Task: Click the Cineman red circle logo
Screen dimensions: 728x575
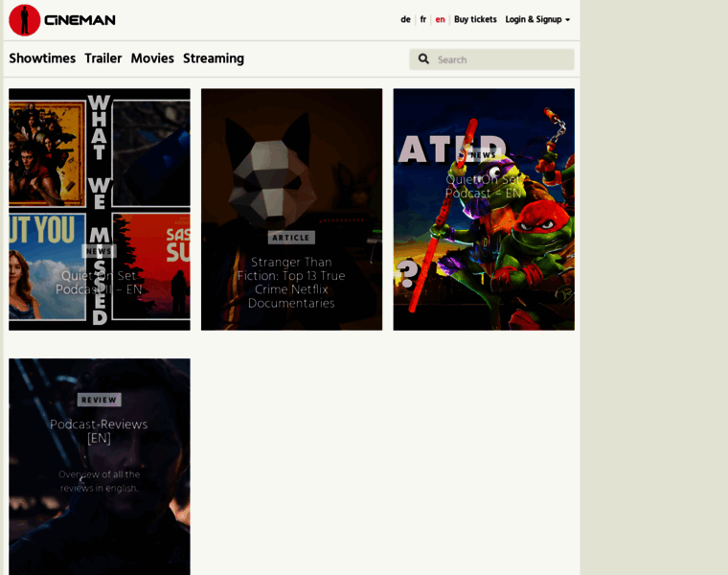Action: coord(25,20)
